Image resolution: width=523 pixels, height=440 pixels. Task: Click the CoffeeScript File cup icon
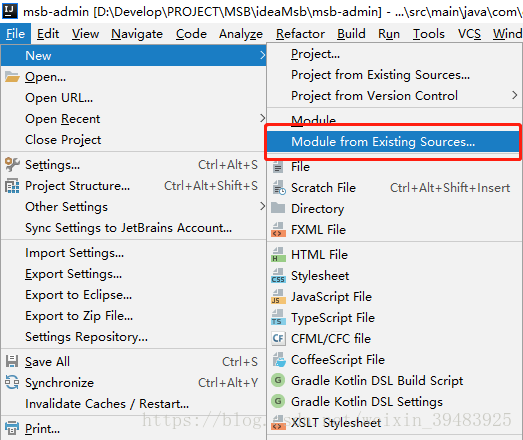click(279, 360)
